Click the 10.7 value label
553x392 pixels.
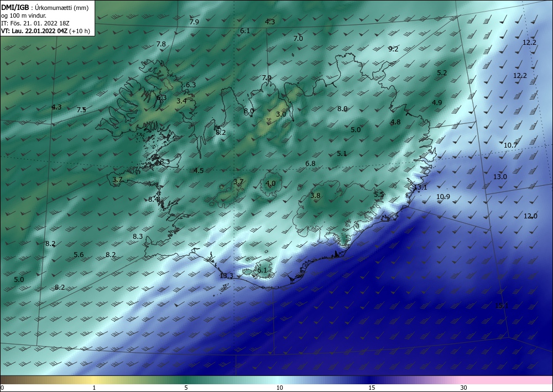point(510,145)
